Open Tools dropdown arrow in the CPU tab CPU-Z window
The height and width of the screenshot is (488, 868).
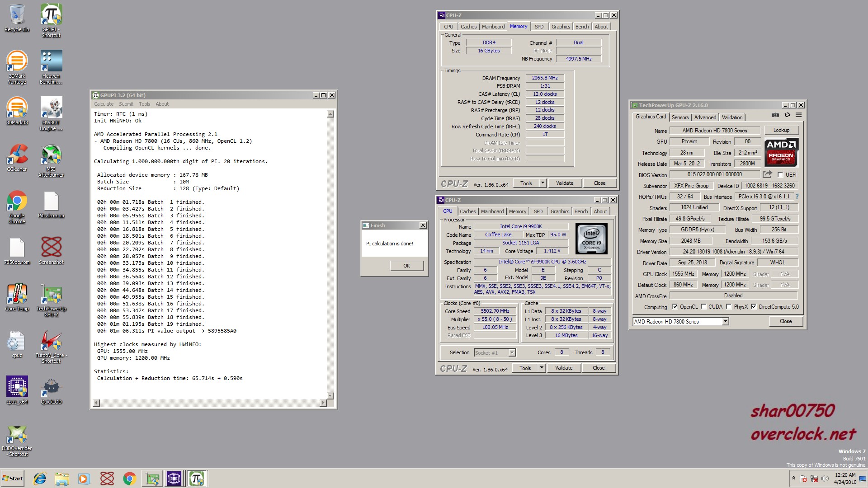coord(542,368)
